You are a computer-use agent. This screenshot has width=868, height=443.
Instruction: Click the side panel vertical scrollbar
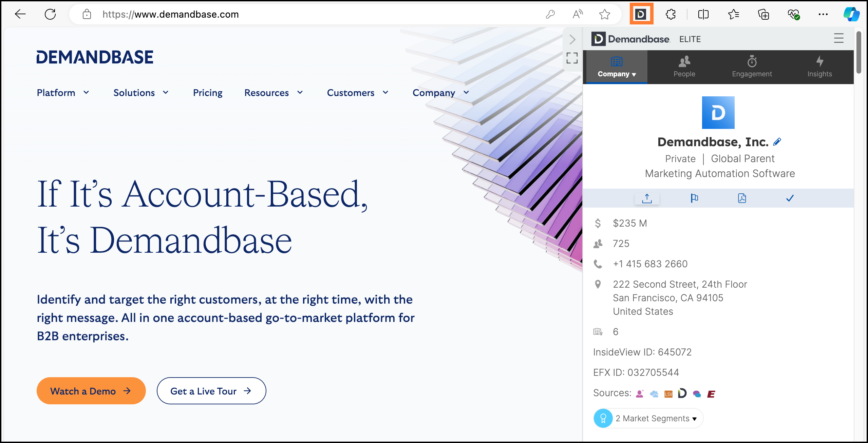[858, 53]
